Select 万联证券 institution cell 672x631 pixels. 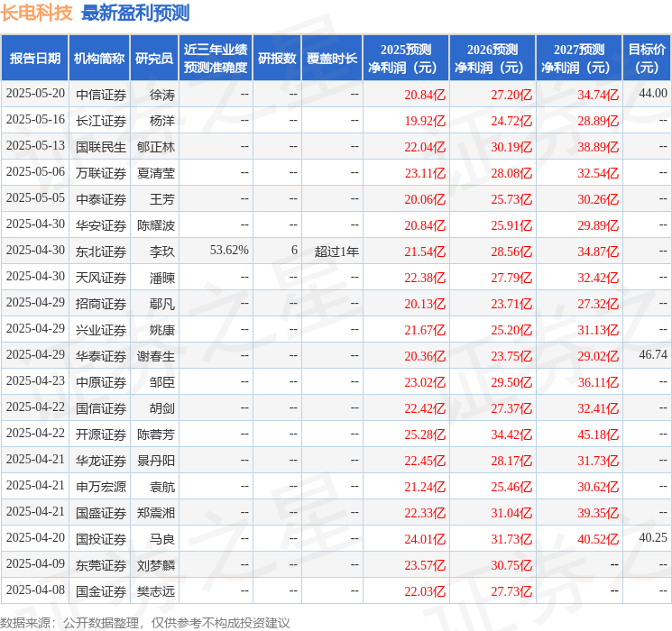pyautogui.click(x=101, y=173)
